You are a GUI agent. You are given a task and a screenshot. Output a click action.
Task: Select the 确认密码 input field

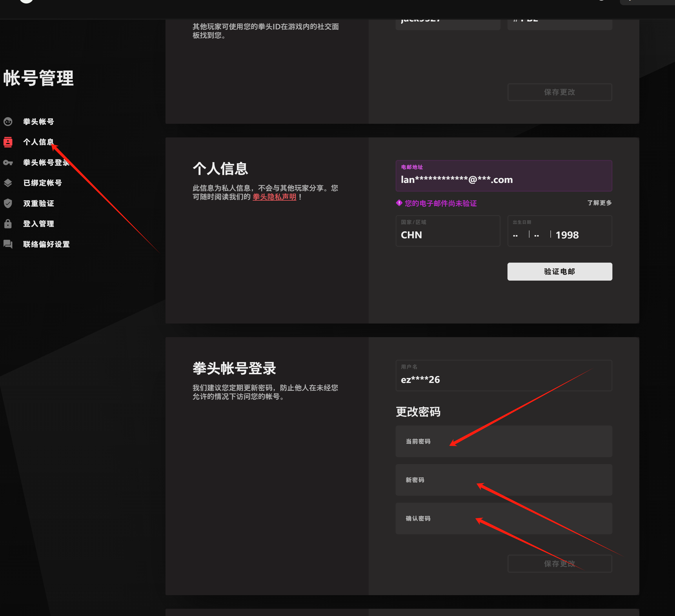pos(504,519)
